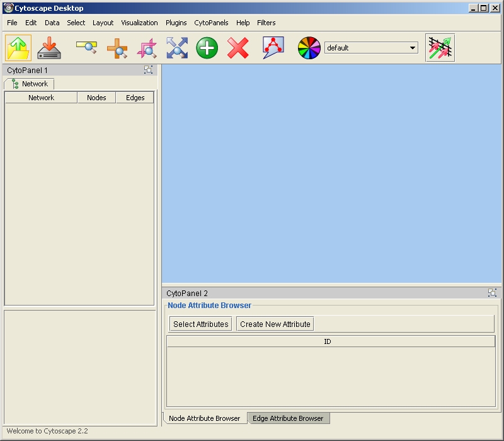The height and width of the screenshot is (441, 504).
Task: Click the red triangle network graph icon
Action: click(273, 48)
